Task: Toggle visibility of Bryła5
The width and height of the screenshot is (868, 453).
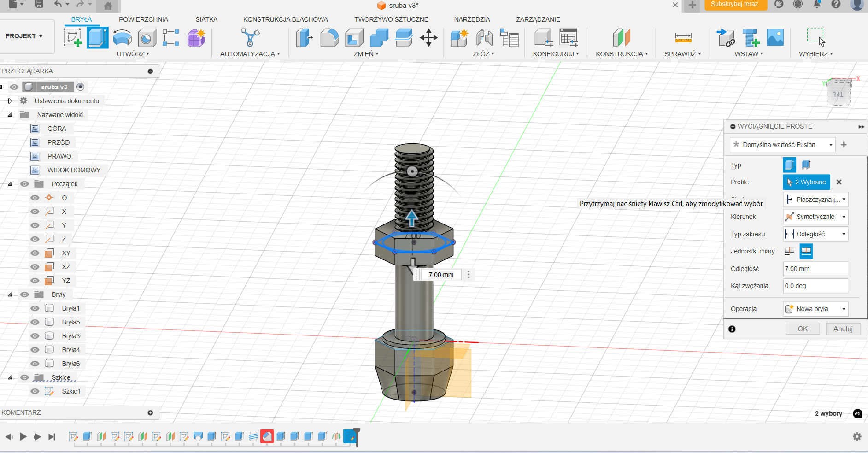Action: 35,322
